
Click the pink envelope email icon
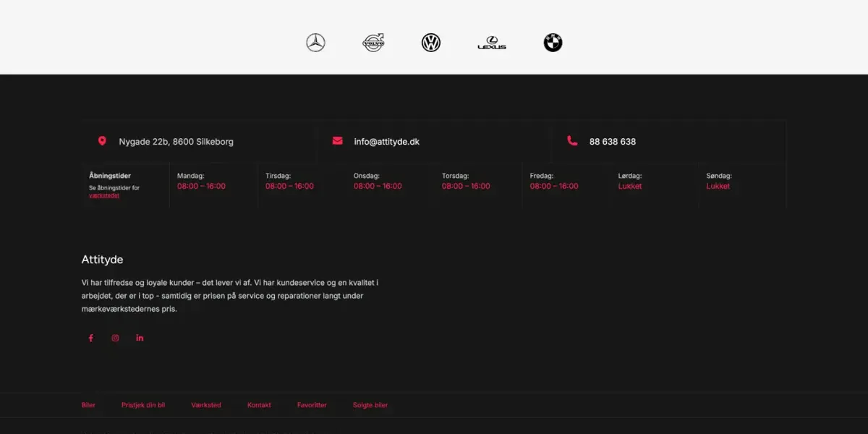click(x=337, y=141)
